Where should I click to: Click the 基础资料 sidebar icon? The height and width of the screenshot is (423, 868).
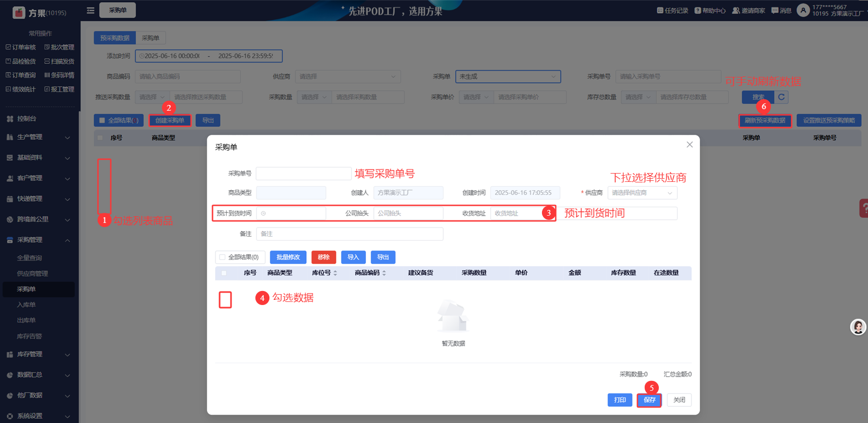click(x=10, y=157)
